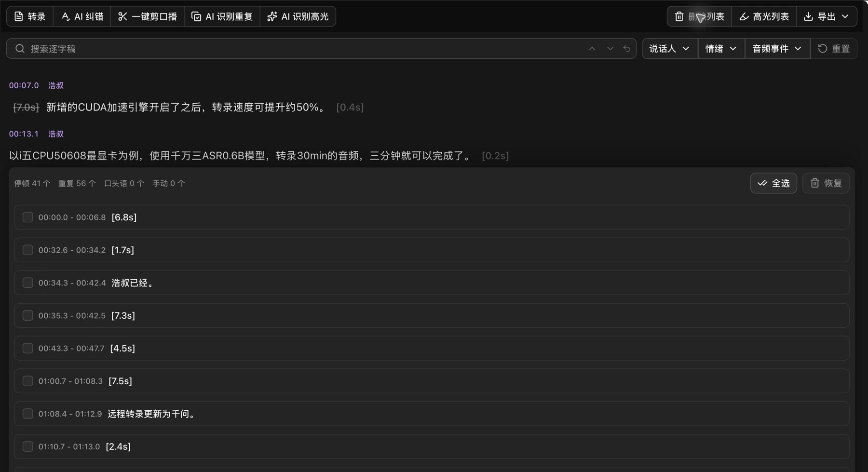Select the 手动 0 个 filter label
868x472 pixels.
pos(169,184)
